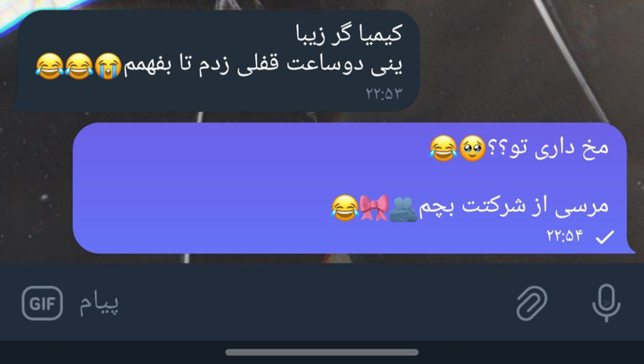Tap the laughing emoji after the ribbon
Image resolution: width=644 pixels, height=364 pixels.
[345, 208]
